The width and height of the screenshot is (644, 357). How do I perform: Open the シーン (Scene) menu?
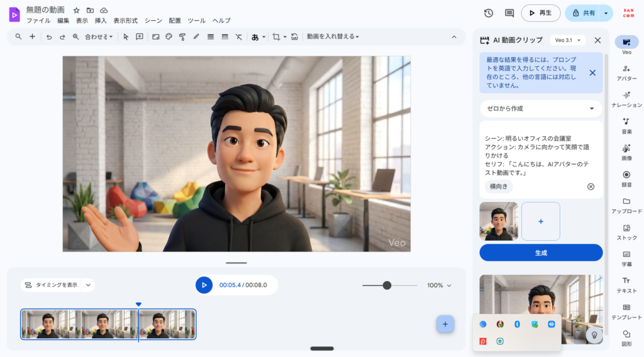pyautogui.click(x=153, y=21)
